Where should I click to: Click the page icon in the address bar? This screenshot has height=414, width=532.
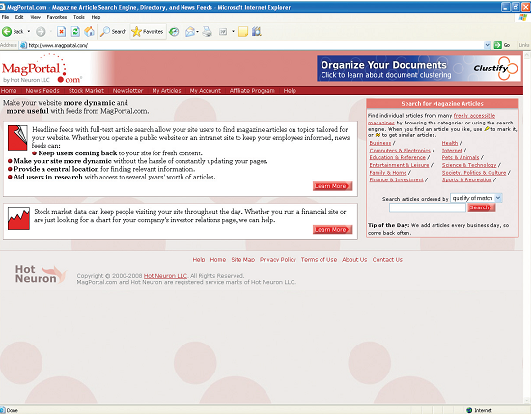coord(23,45)
